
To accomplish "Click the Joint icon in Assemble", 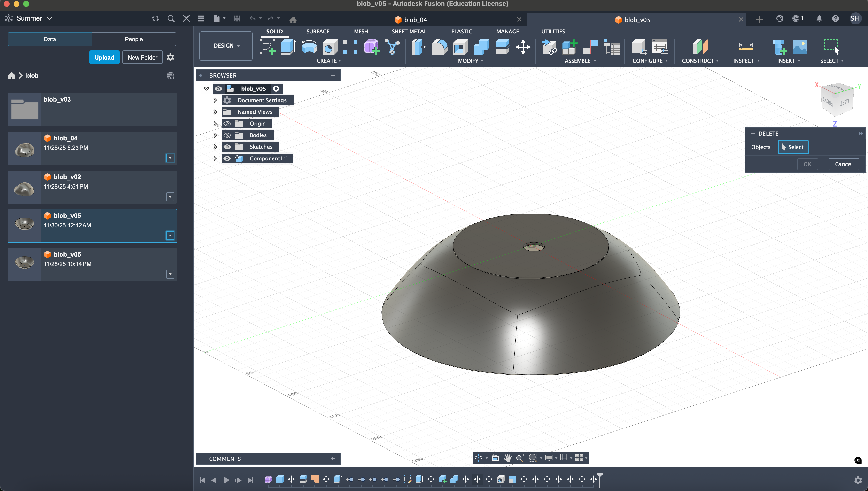I will (591, 47).
